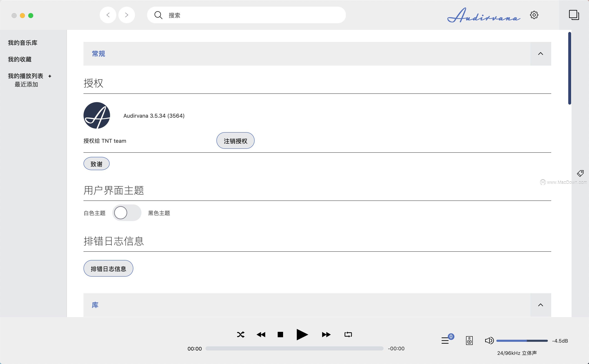589x364 pixels.
Task: Click the 常规 section header label
Action: click(98, 54)
